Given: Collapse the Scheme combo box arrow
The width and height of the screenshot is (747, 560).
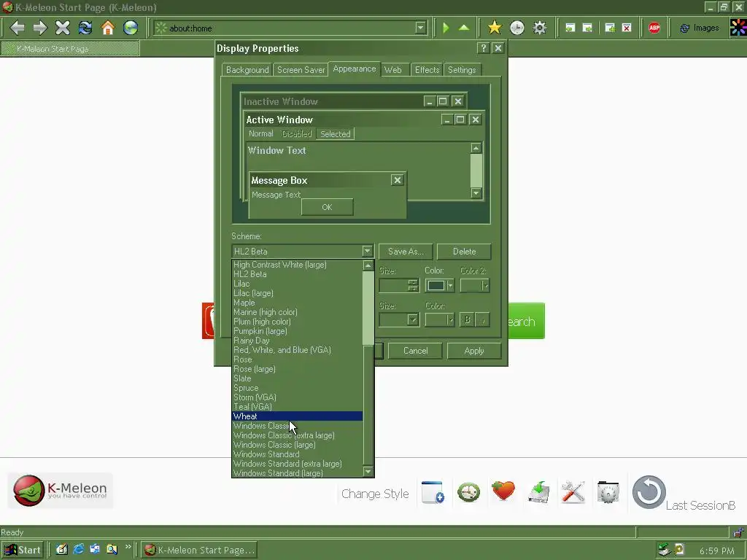Looking at the screenshot, I should [x=367, y=251].
